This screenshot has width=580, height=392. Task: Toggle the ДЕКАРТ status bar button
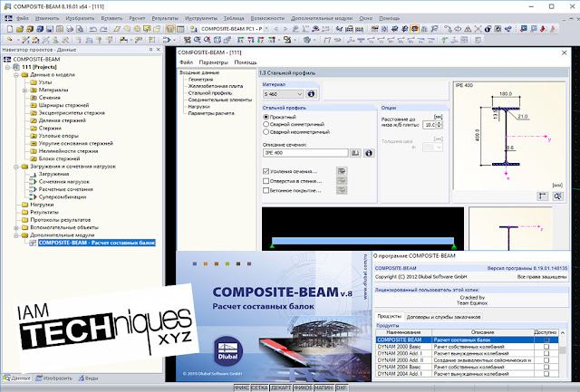point(281,388)
